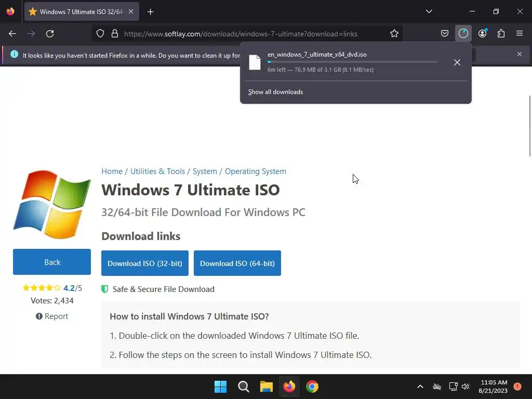Click the blue Back button
Viewport: 532px width, 399px height.
[x=52, y=262]
